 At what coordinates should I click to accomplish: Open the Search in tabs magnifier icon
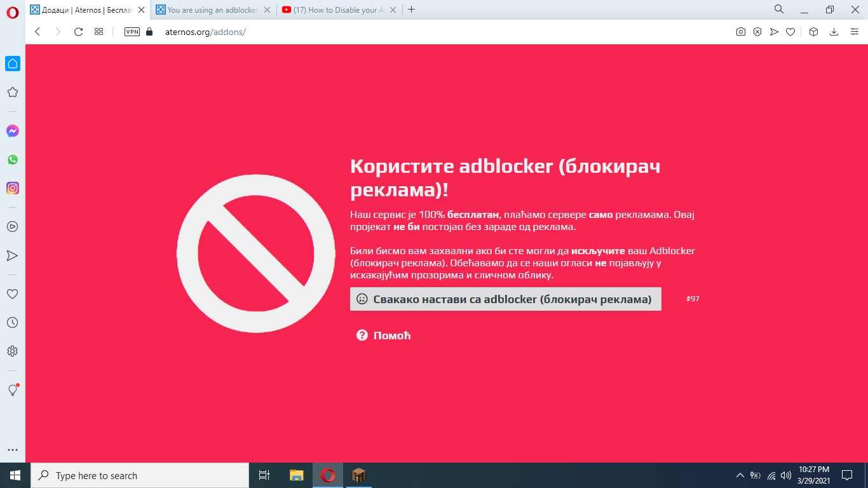pyautogui.click(x=779, y=10)
